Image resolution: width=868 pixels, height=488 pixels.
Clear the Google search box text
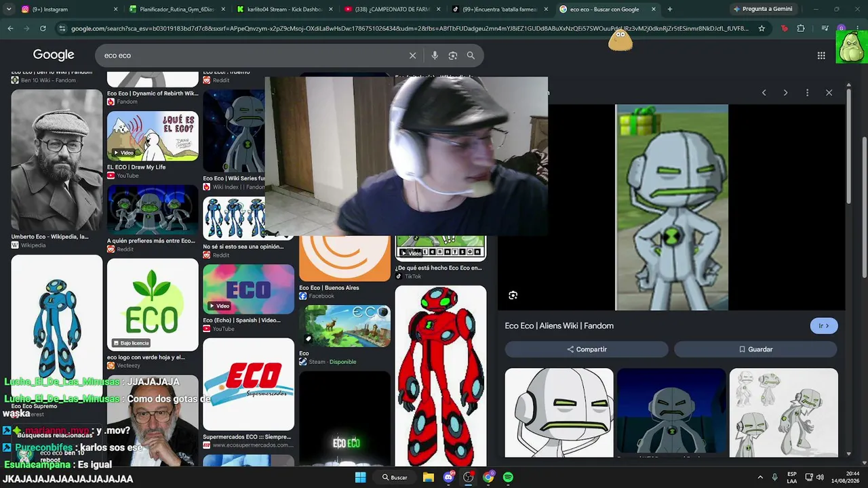point(412,56)
